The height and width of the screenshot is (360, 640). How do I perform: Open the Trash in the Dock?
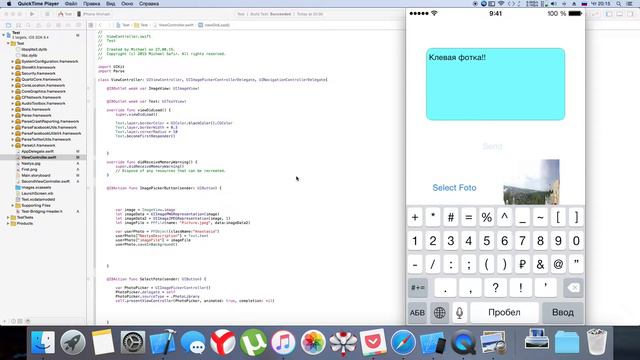597,342
